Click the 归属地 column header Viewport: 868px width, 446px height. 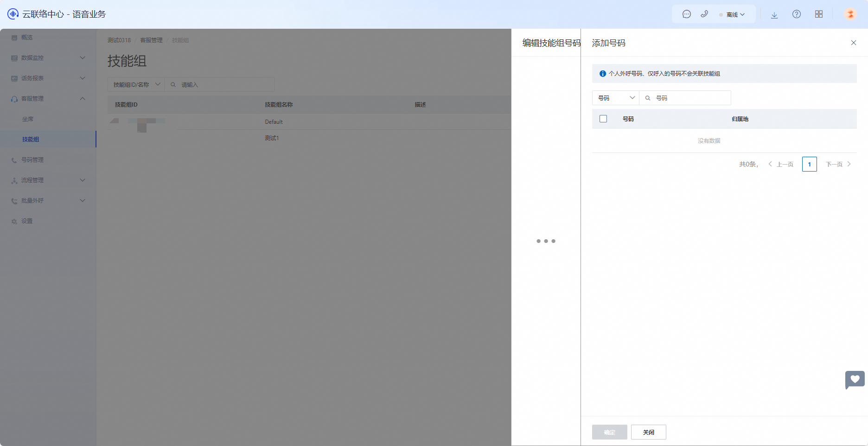click(740, 119)
